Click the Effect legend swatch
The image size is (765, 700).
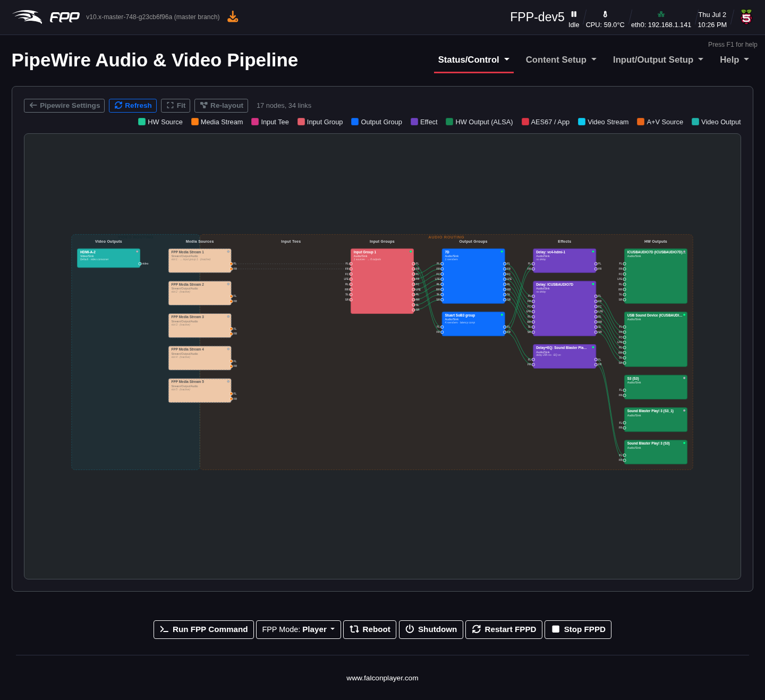(x=414, y=122)
